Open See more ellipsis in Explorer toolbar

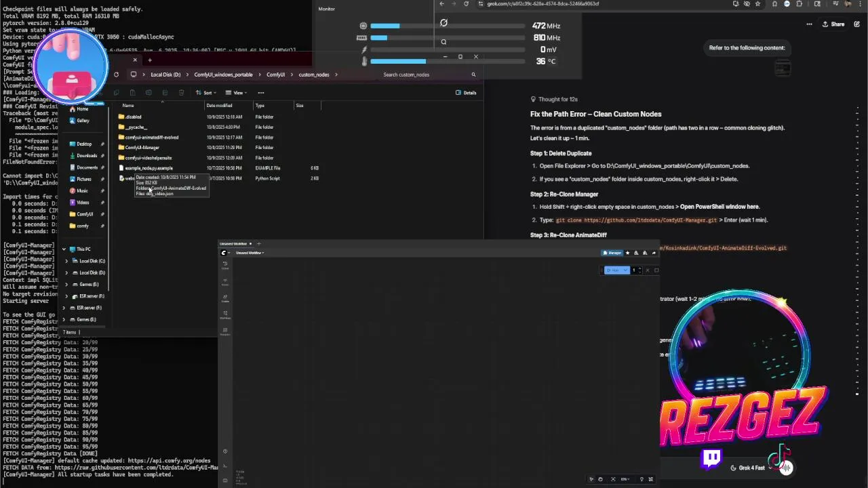coord(261,93)
